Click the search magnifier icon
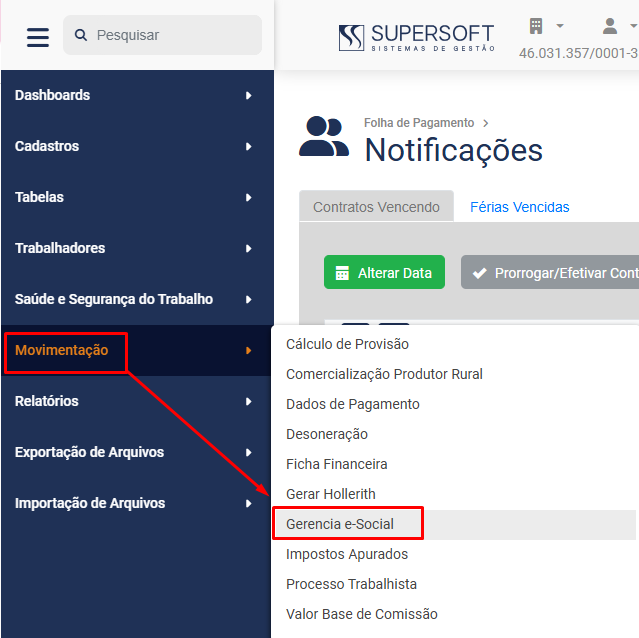The image size is (639, 638). (81, 35)
